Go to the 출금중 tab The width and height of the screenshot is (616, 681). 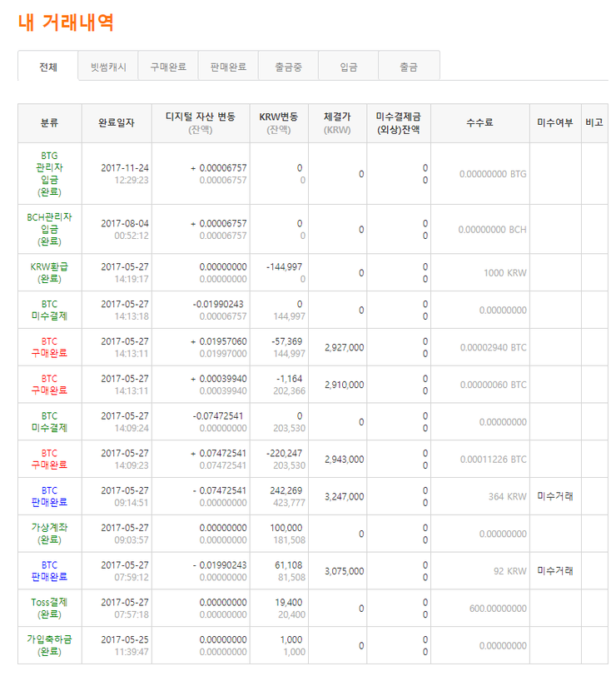coord(288,67)
